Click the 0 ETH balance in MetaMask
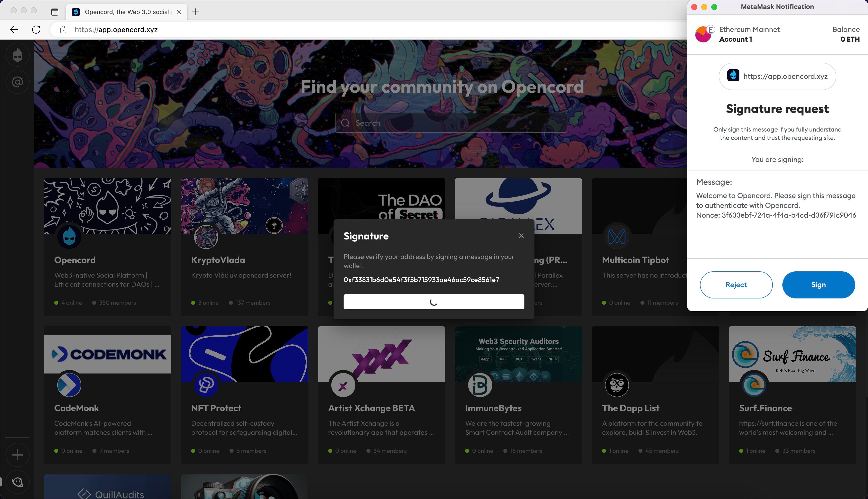 (850, 39)
